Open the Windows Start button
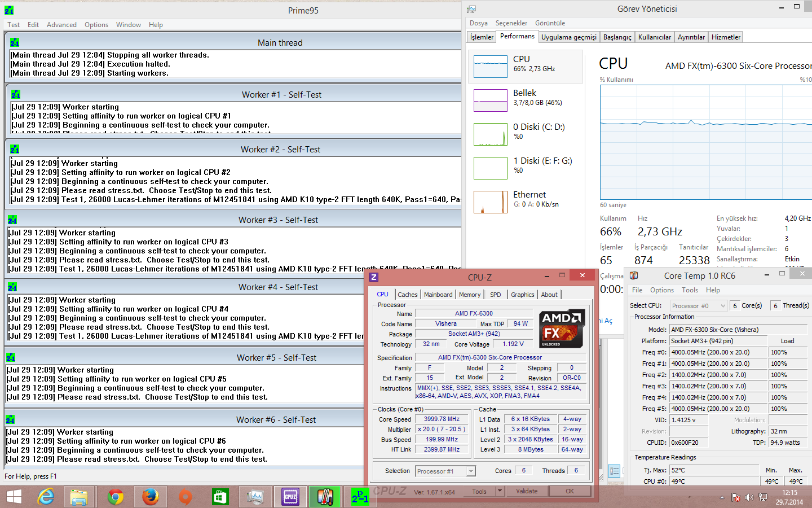Viewport: 812px width, 508px height. 14,497
